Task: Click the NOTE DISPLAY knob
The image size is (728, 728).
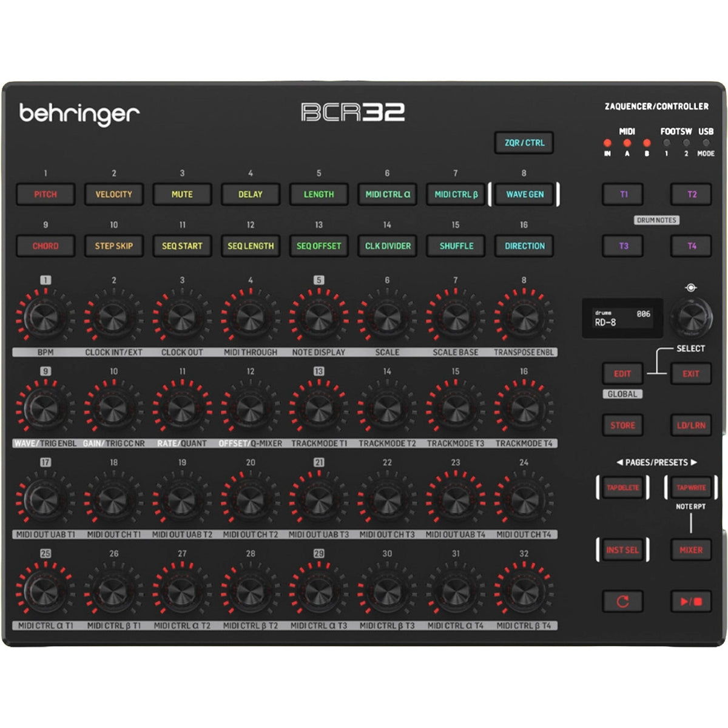Action: click(x=318, y=317)
